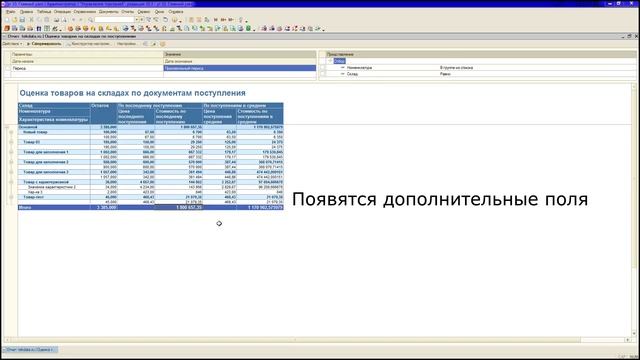Click the horizontal scrollbar under the report
The height and width of the screenshot is (360, 640).
pyautogui.click(x=294, y=340)
